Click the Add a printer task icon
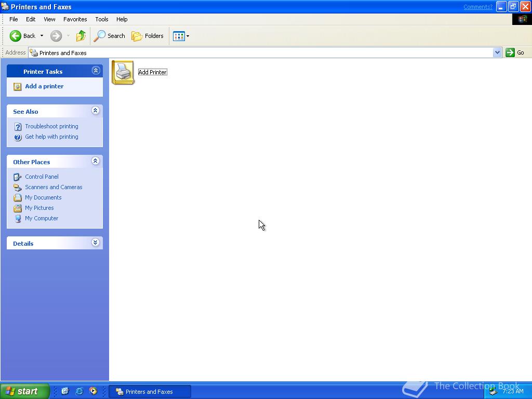The image size is (532, 399). [x=17, y=87]
